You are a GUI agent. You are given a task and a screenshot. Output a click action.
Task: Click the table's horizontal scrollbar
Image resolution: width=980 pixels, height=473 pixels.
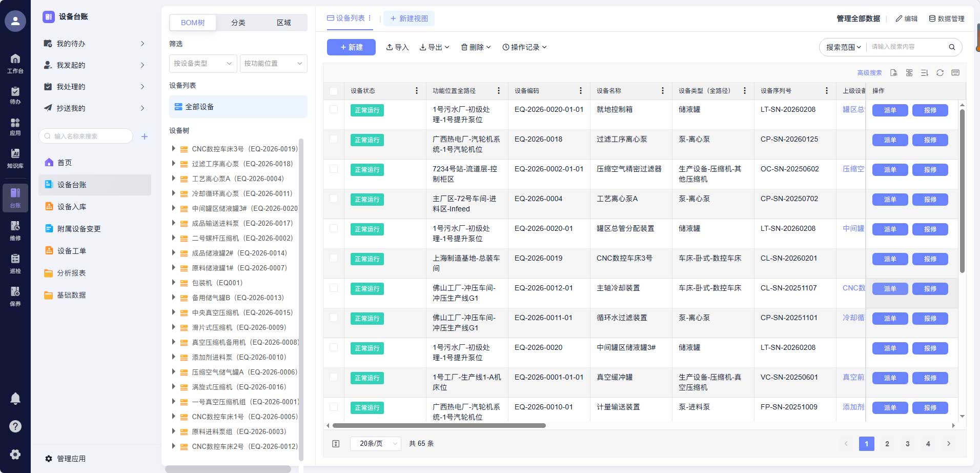tap(439, 425)
